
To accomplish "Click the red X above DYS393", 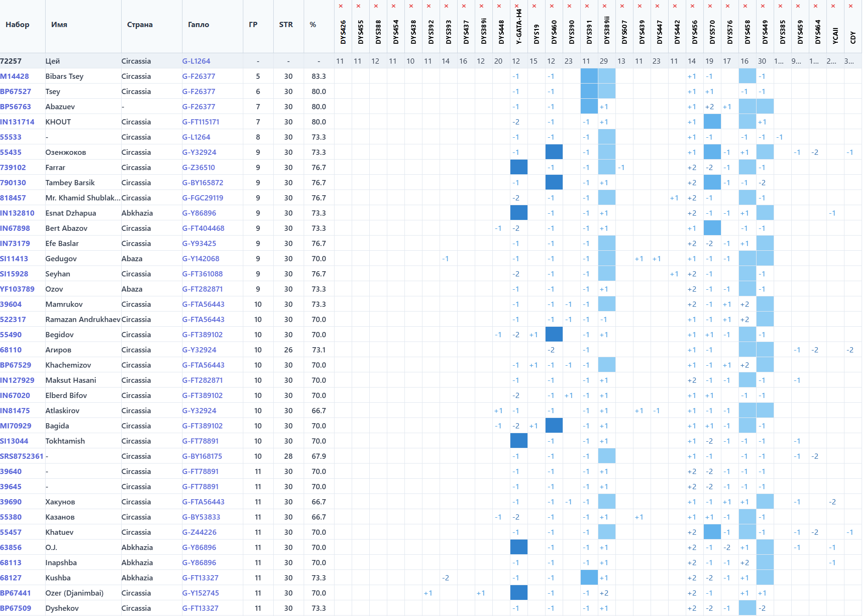I will [446, 6].
